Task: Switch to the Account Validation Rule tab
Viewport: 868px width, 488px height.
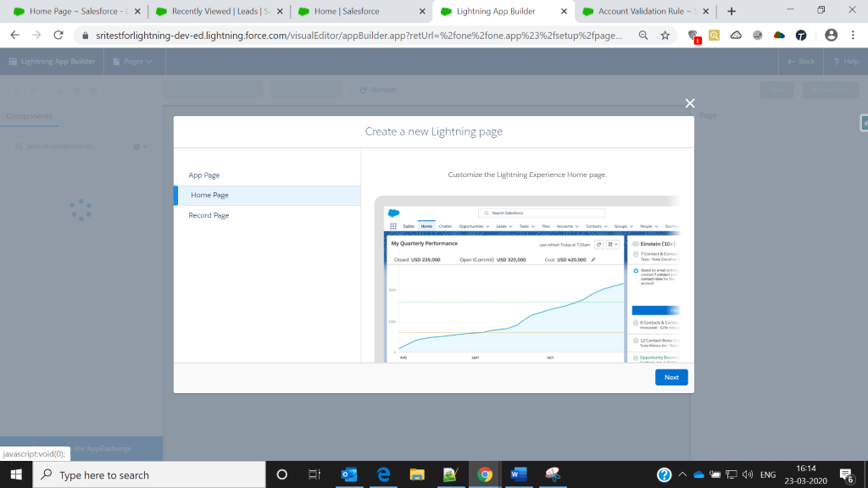Action: 646,12
